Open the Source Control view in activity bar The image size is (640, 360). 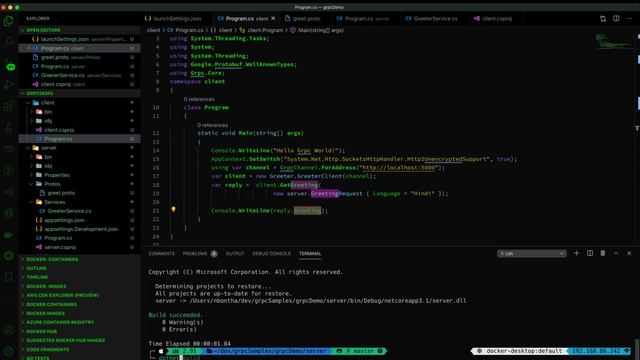point(9,65)
